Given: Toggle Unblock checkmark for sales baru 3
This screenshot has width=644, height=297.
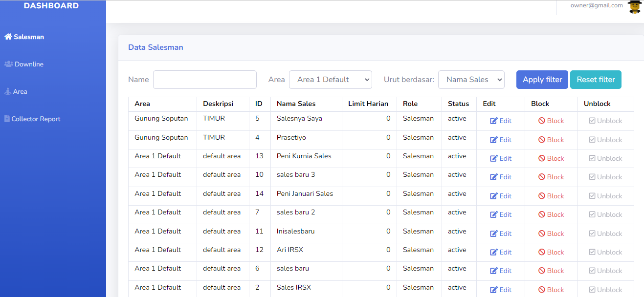Looking at the screenshot, I should click(x=592, y=177).
